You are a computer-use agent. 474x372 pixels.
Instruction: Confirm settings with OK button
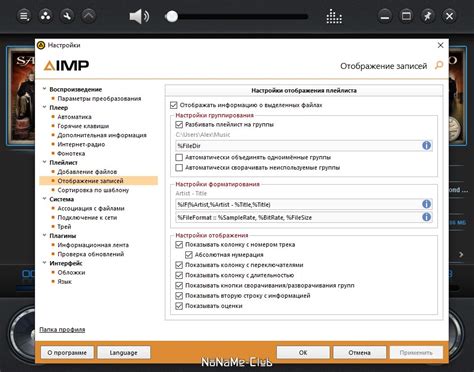(303, 352)
